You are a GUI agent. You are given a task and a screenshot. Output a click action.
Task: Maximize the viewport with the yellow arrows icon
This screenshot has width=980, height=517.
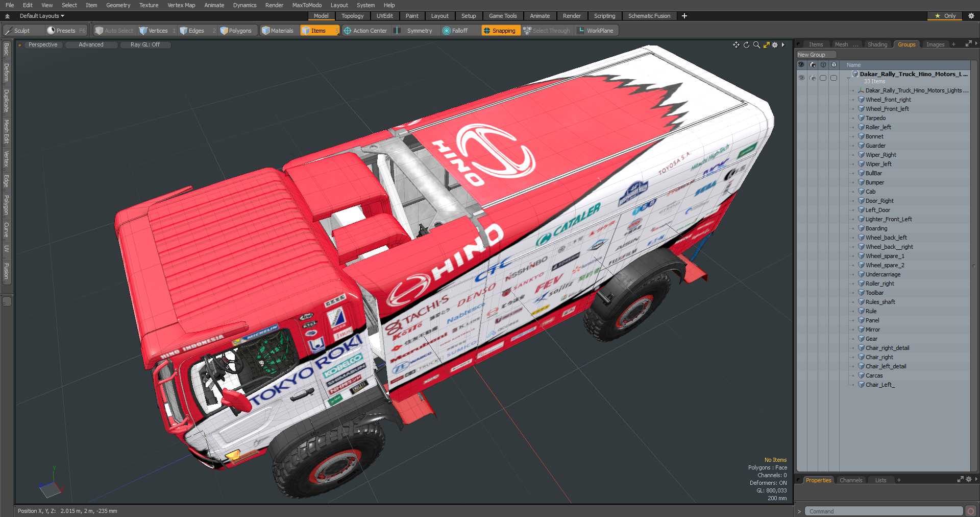coord(766,45)
